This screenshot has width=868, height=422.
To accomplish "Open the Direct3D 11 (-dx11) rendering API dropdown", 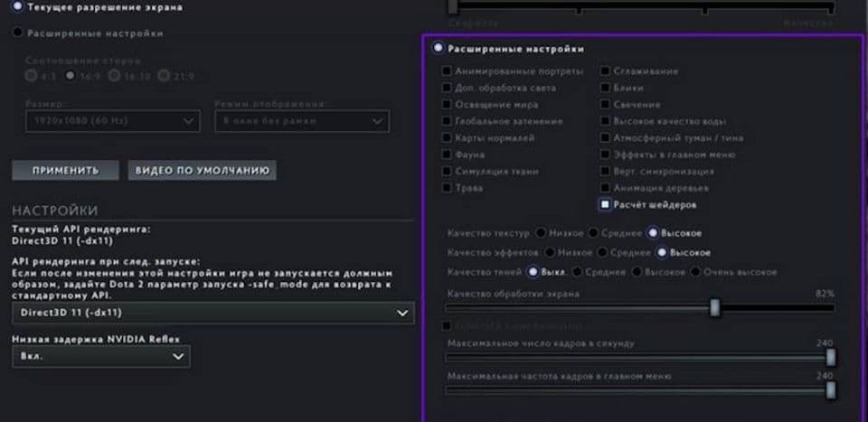I will [212, 313].
